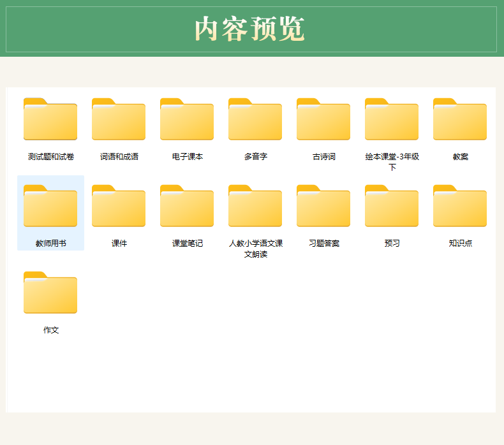Click the 知识点 label text
This screenshot has width=504, height=445.
coord(460,244)
